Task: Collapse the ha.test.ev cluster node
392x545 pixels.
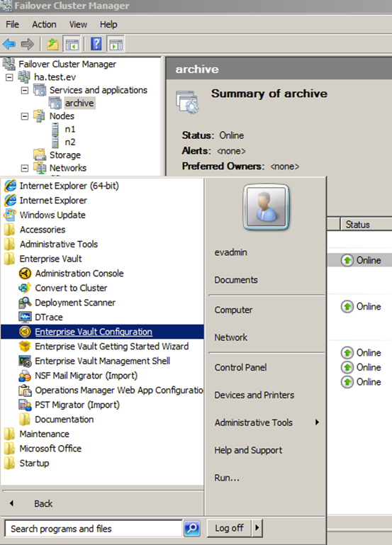Action: click(9, 77)
